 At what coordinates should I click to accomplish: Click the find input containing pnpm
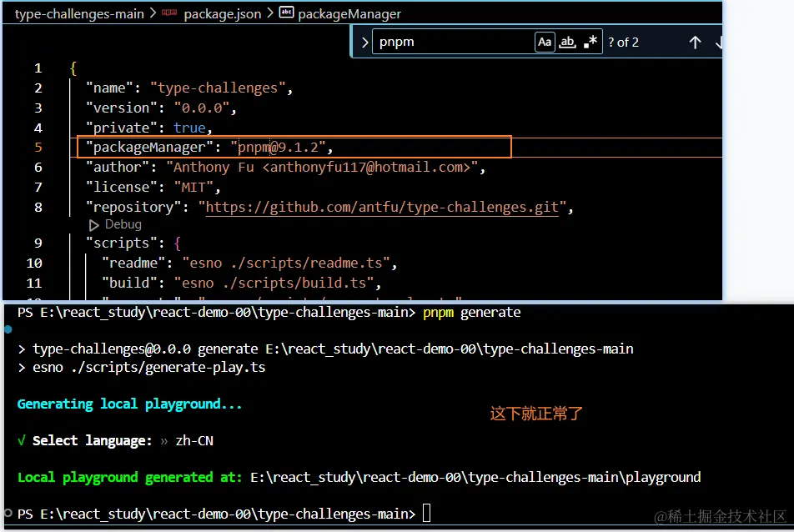(453, 42)
